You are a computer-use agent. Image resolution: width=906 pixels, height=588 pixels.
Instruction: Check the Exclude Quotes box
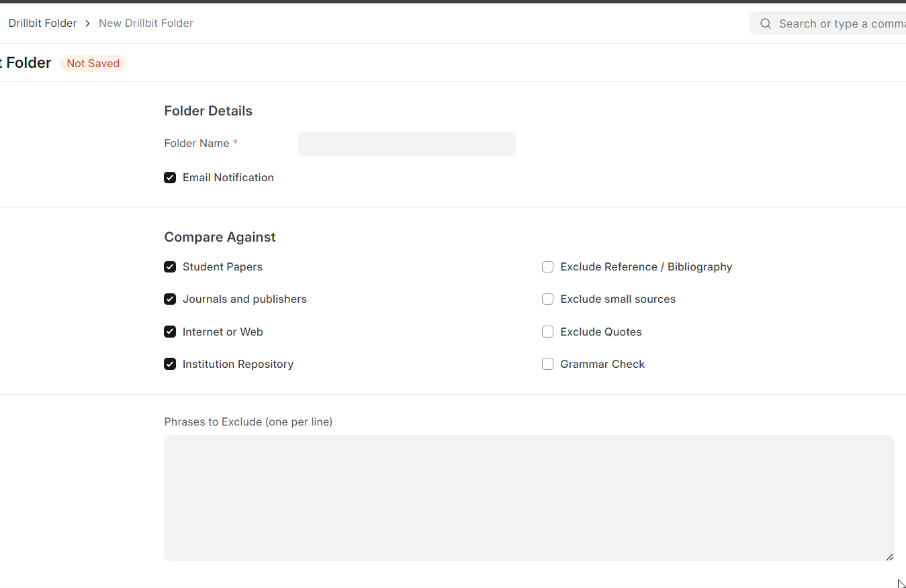pyautogui.click(x=547, y=332)
